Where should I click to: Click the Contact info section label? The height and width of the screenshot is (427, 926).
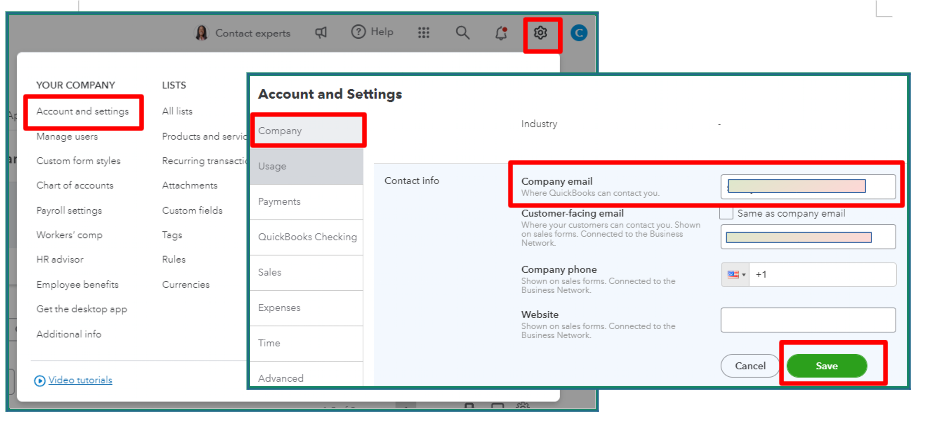[x=412, y=180]
